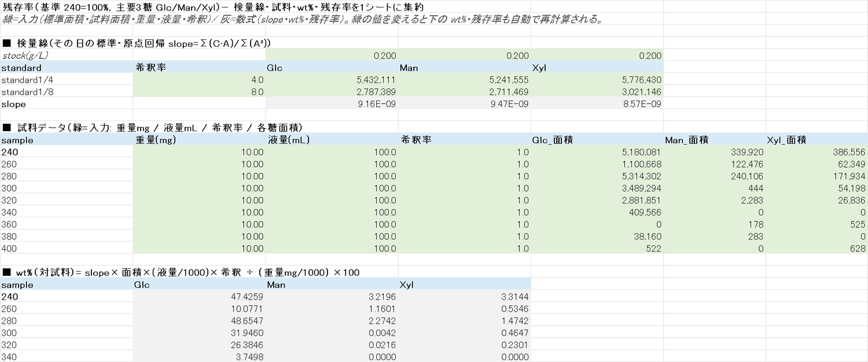868x362 pixels.
Task: Select the ■ 検量線 section heading
Action: (137, 43)
